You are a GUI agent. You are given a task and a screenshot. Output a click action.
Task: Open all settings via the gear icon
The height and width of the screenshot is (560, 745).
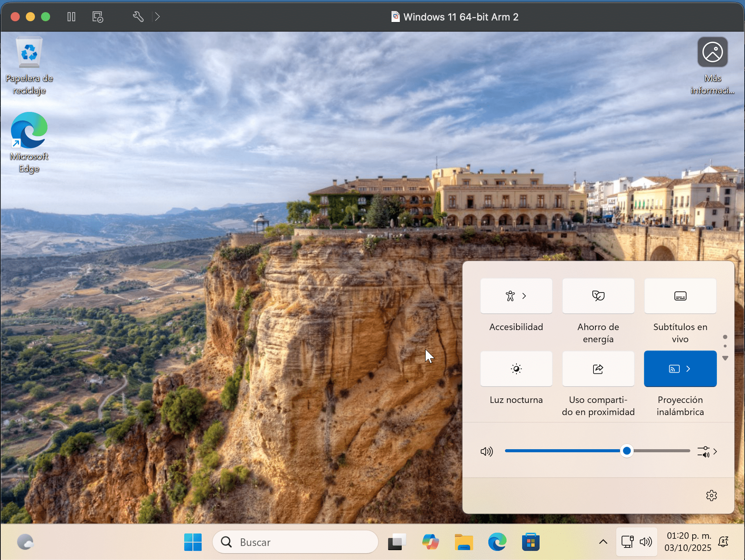coord(711,495)
